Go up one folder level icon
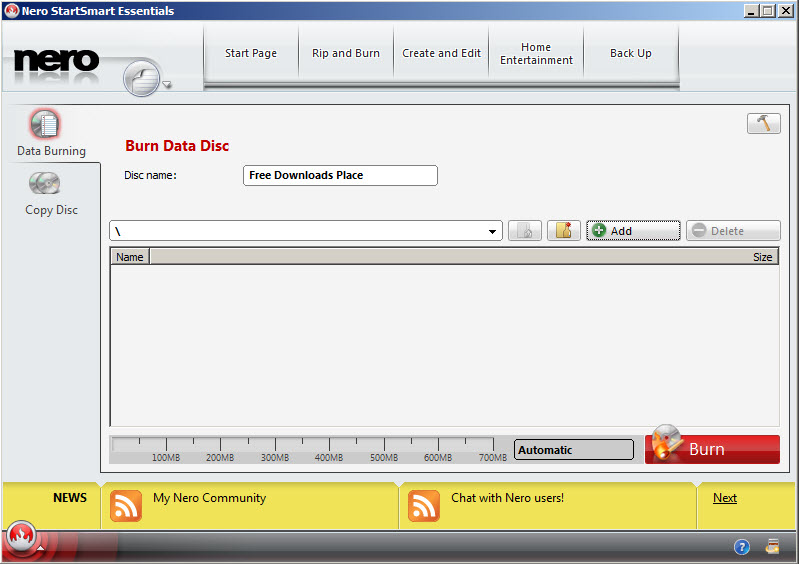799x564 pixels. click(x=524, y=231)
